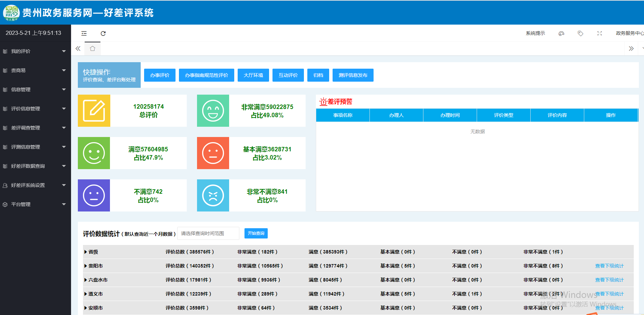644x315 pixels.
Task: Open the home tab icon
Action: [93, 49]
